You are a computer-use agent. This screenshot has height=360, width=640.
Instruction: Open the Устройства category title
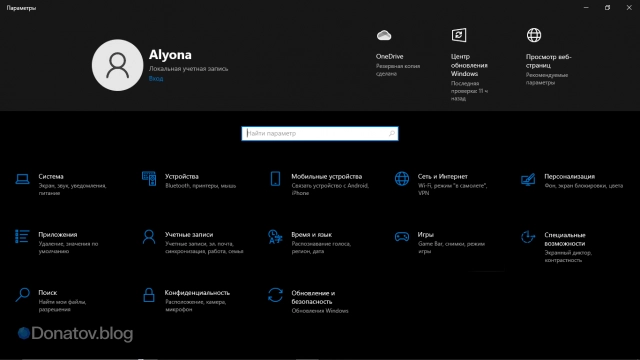[x=182, y=176]
